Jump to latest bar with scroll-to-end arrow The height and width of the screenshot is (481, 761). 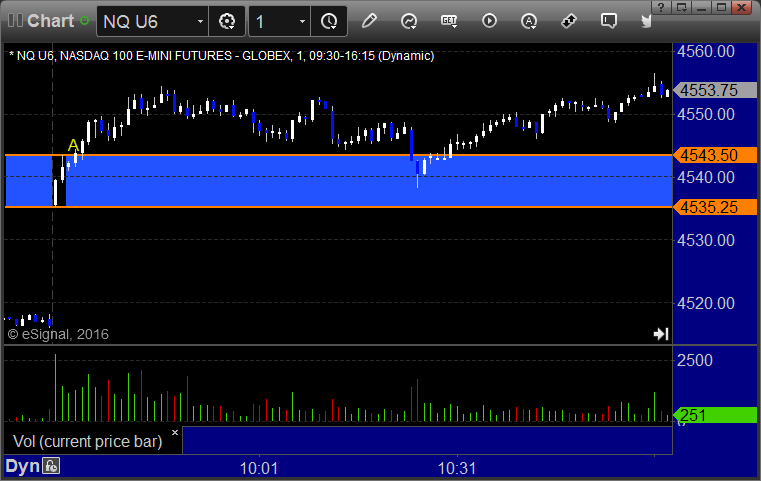661,334
